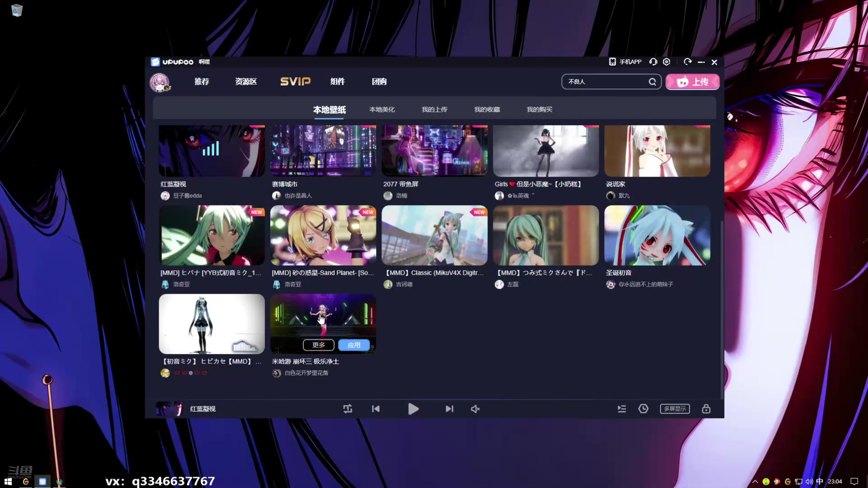The height and width of the screenshot is (488, 868).
Task: Click the 更多 more button
Action: click(x=319, y=345)
